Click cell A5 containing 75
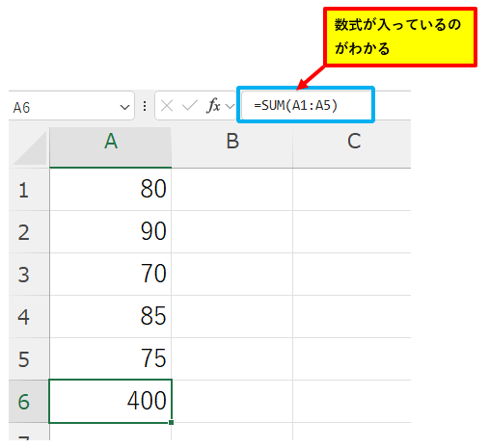 coord(111,359)
